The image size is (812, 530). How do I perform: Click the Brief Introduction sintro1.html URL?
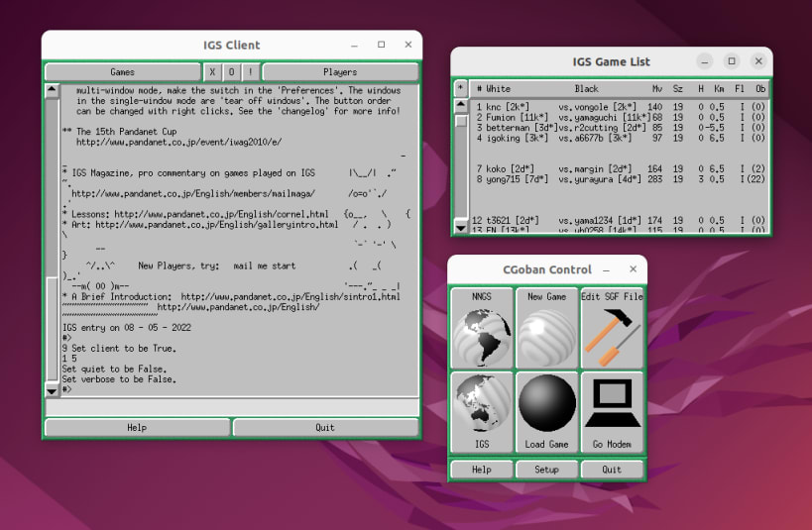tap(290, 297)
